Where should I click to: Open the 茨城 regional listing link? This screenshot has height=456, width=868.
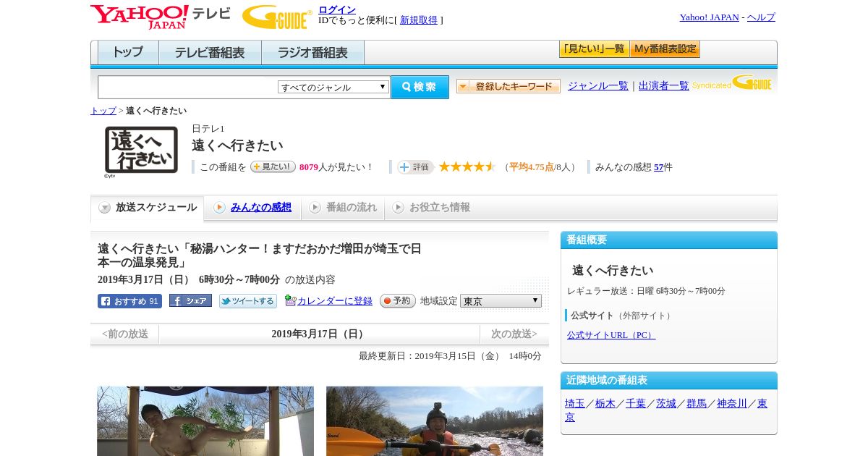(x=666, y=404)
